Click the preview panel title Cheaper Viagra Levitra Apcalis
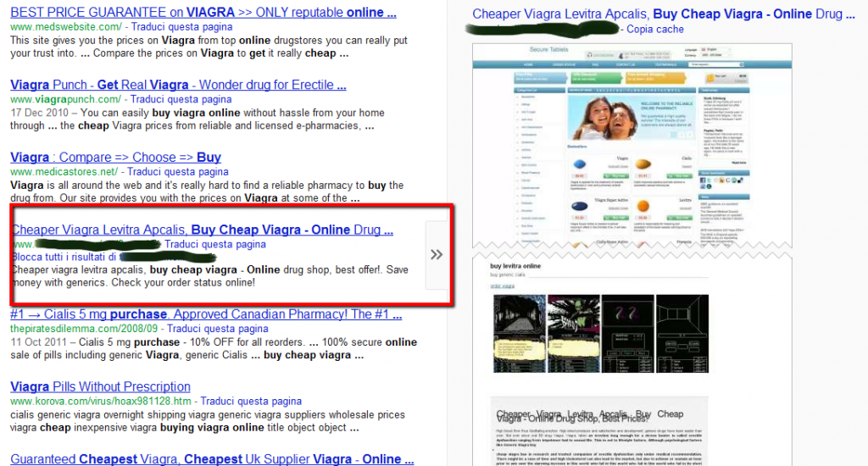This screenshot has width=868, height=466. click(664, 14)
